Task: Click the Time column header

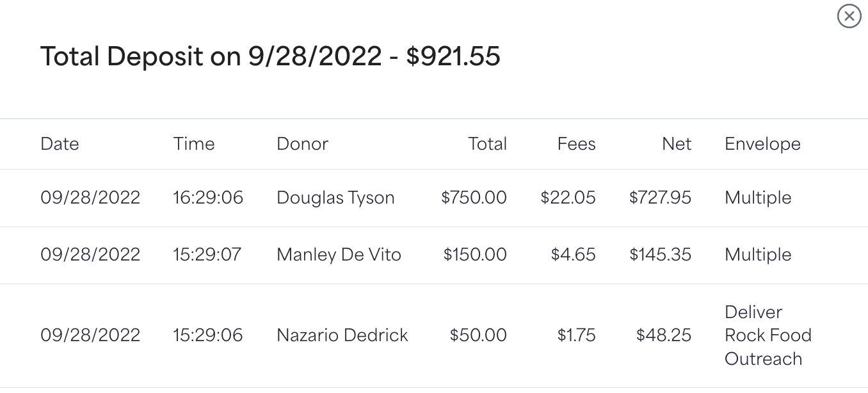Action: [x=193, y=144]
